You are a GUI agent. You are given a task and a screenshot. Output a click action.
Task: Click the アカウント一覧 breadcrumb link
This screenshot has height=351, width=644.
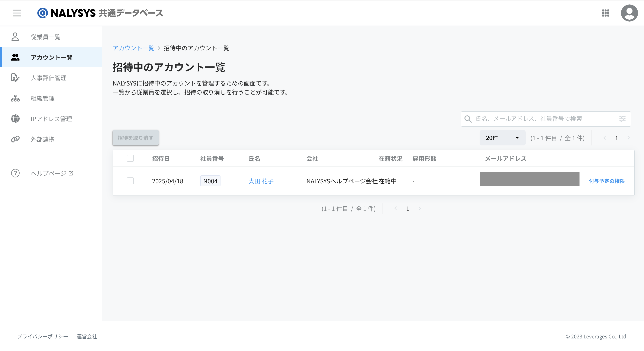133,48
